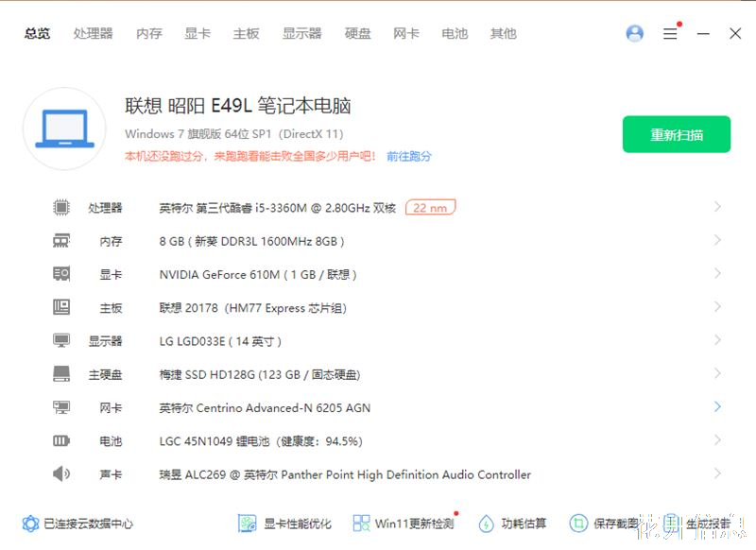The height and width of the screenshot is (550, 756).
Task: Open 显卡性能优化 graphics optimization tool
Action: tap(285, 524)
